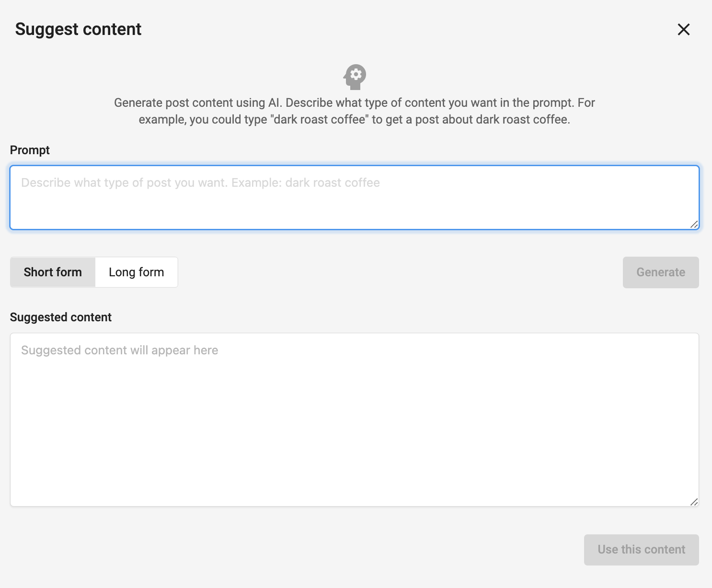Screen dimensions: 712x588
Task: Click the Prompt field label
Action: click(30, 150)
